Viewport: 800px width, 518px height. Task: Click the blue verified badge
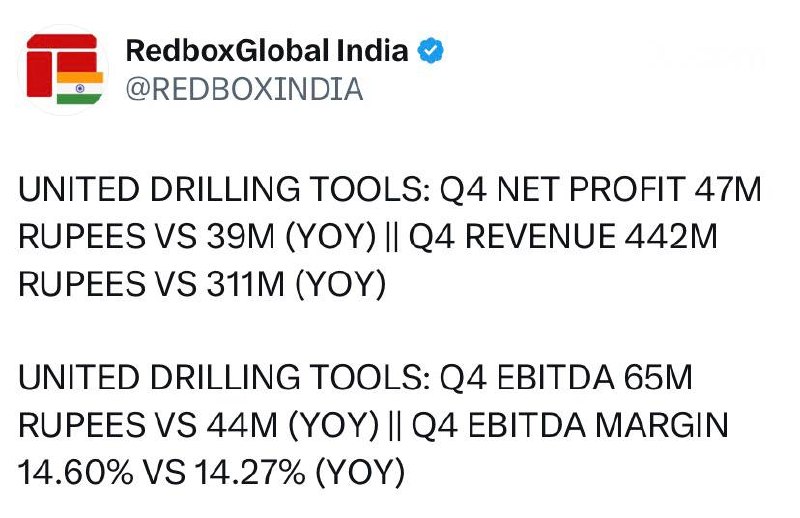click(x=431, y=51)
